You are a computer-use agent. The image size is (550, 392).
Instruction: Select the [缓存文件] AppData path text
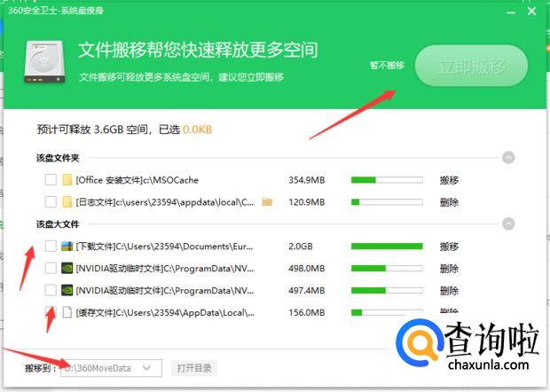(x=165, y=312)
